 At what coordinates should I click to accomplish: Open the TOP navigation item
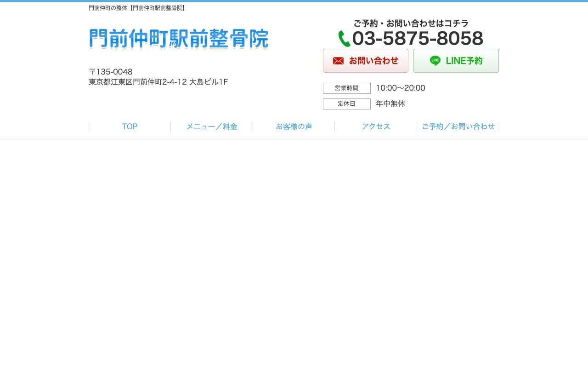[130, 126]
